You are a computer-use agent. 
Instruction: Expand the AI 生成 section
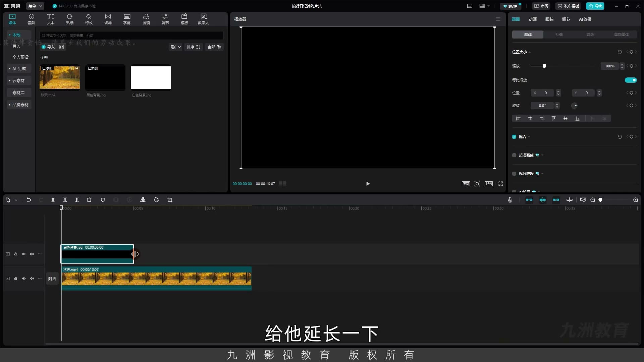click(x=19, y=68)
